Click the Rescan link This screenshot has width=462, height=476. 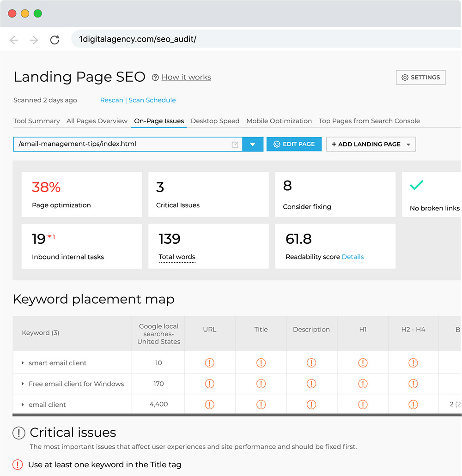111,100
